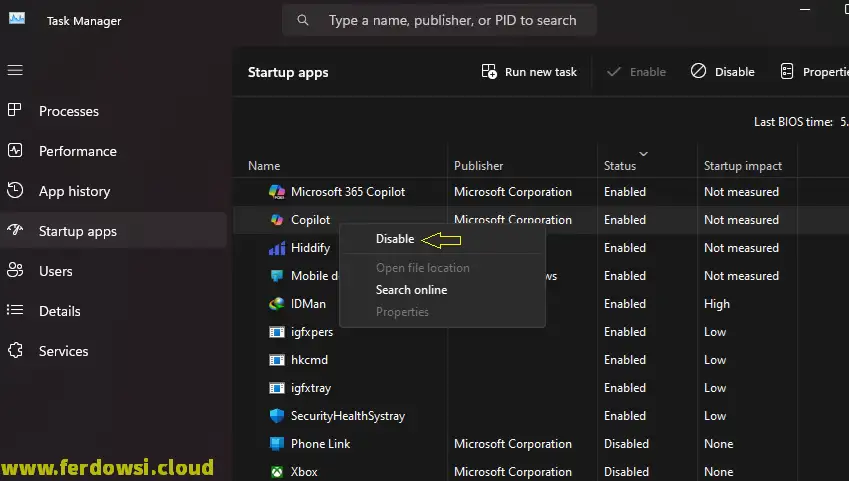Open the App history tab
This screenshot has width=849, height=481.
point(74,191)
